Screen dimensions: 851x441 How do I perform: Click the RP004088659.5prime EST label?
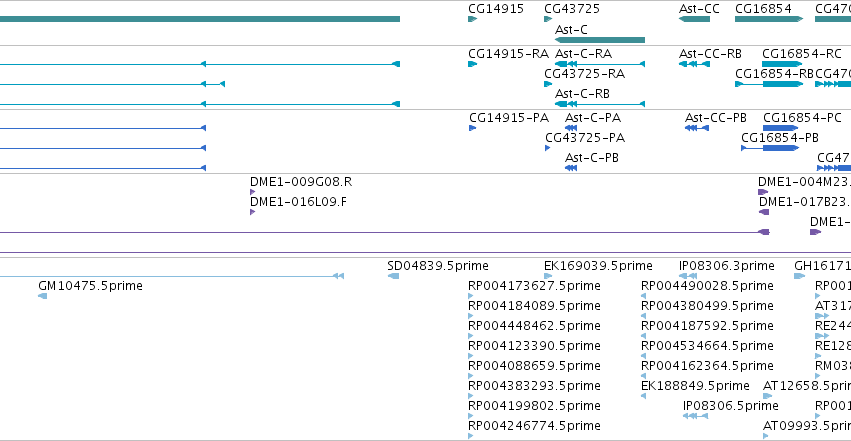pos(535,366)
